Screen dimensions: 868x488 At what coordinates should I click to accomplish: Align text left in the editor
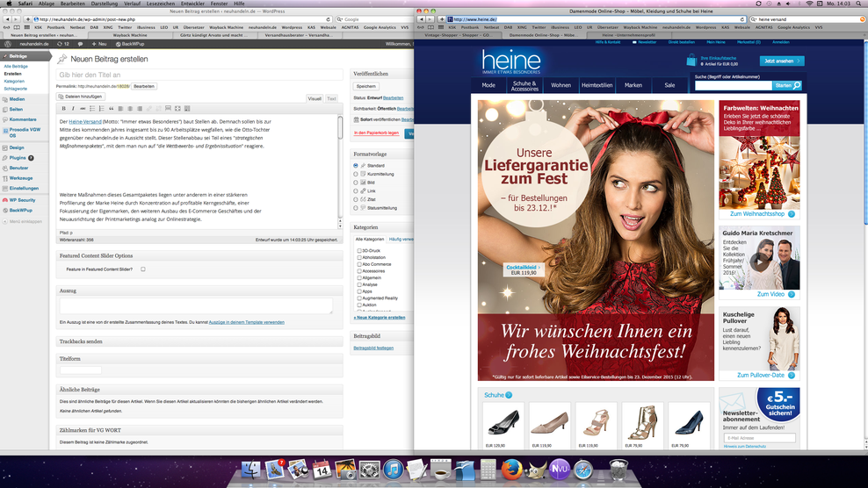coord(120,109)
